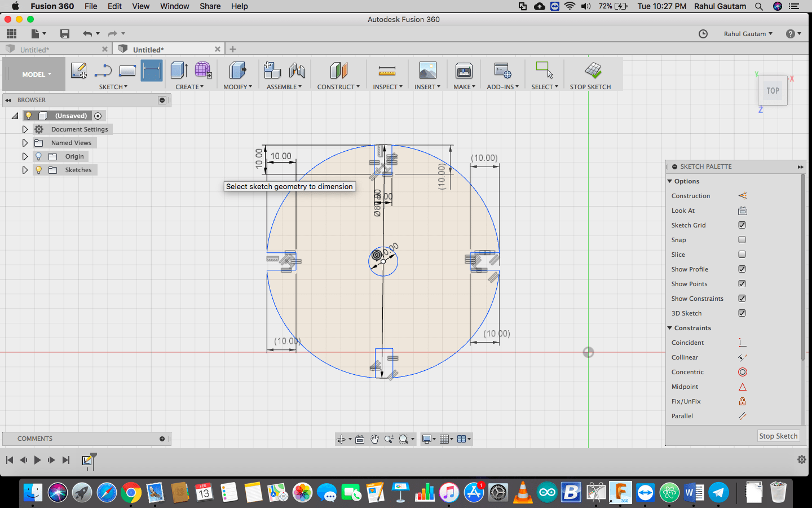This screenshot has width=812, height=508.
Task: Expand the Origin tree node
Action: 25,156
